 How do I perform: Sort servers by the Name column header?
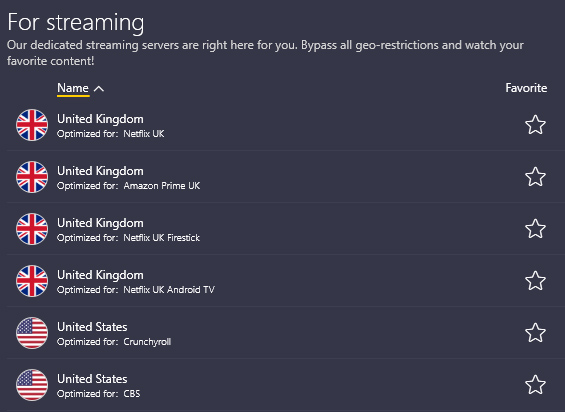(73, 88)
